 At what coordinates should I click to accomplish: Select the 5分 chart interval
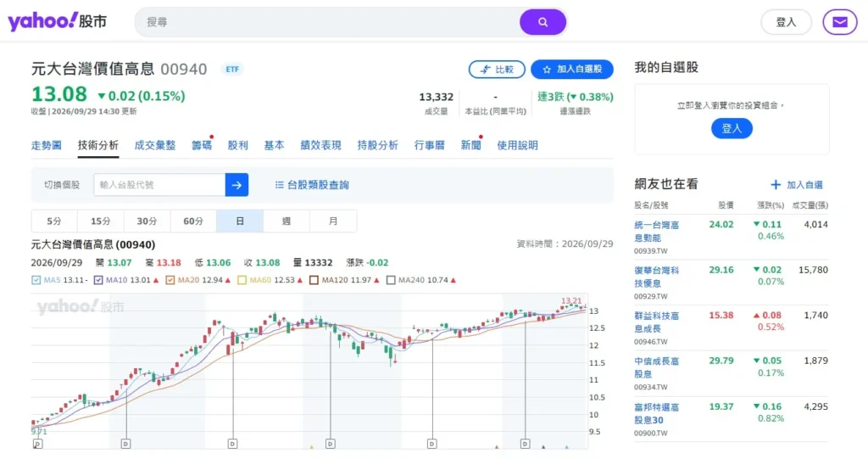point(54,221)
